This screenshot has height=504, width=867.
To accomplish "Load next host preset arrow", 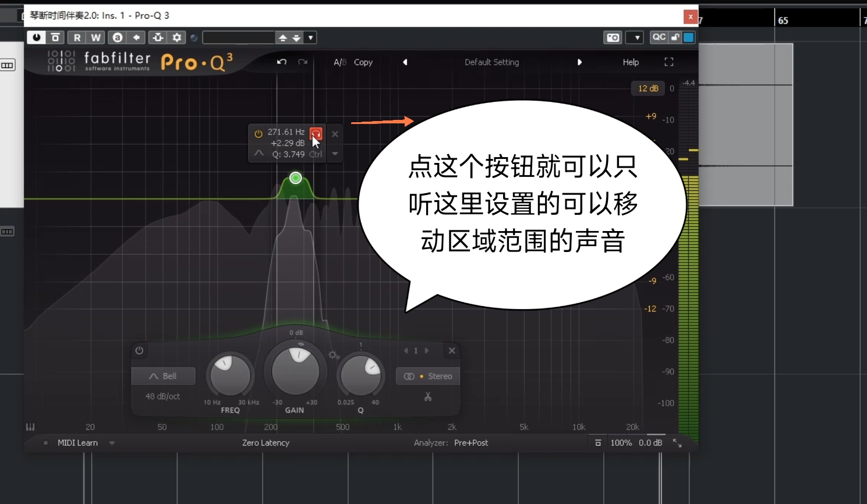I will tap(296, 38).
